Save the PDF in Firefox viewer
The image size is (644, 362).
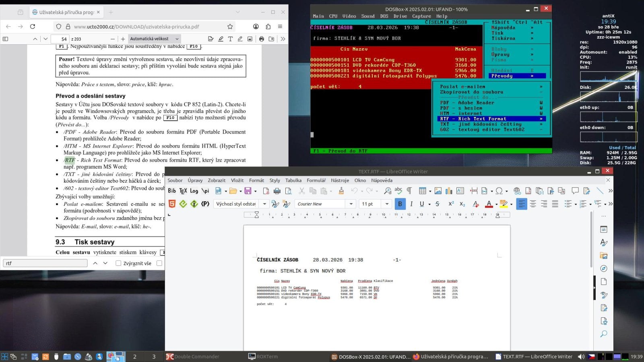tap(271, 39)
